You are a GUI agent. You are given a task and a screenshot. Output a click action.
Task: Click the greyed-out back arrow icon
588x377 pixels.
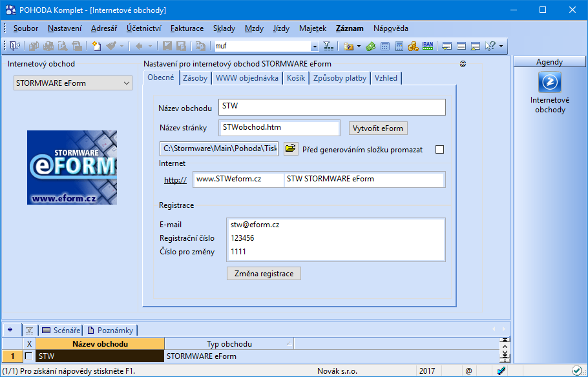[x=139, y=46]
